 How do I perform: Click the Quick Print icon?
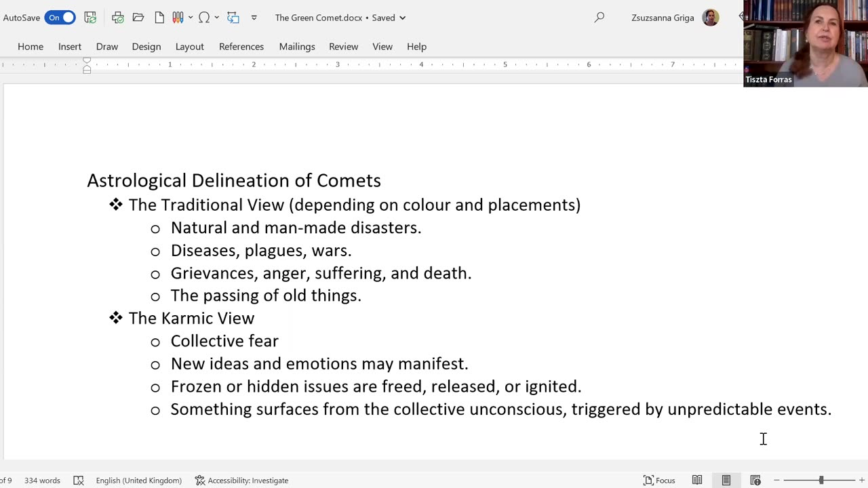click(117, 18)
